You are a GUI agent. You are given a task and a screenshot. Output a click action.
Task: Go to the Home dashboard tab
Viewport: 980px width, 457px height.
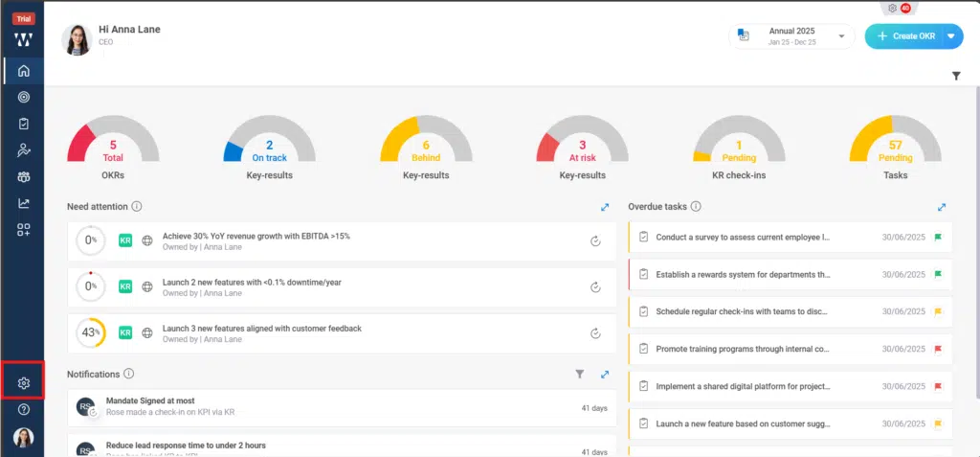[x=24, y=71]
